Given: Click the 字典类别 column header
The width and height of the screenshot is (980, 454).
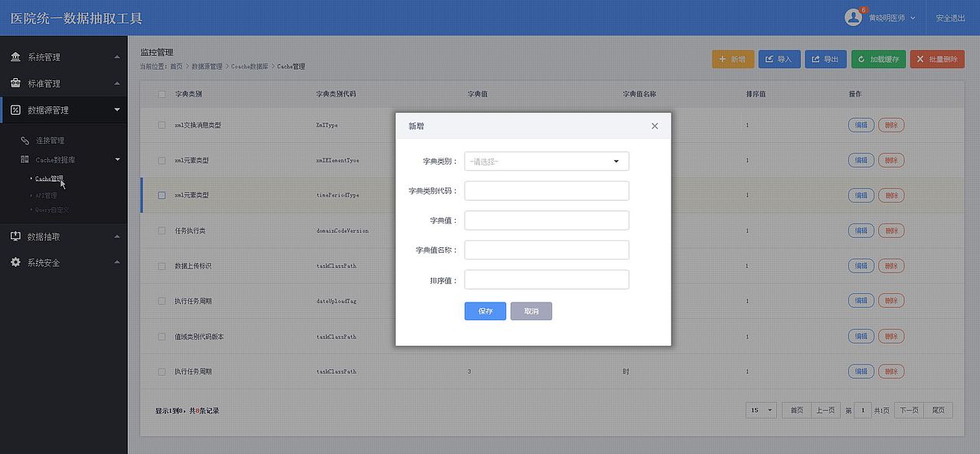Looking at the screenshot, I should (x=188, y=94).
